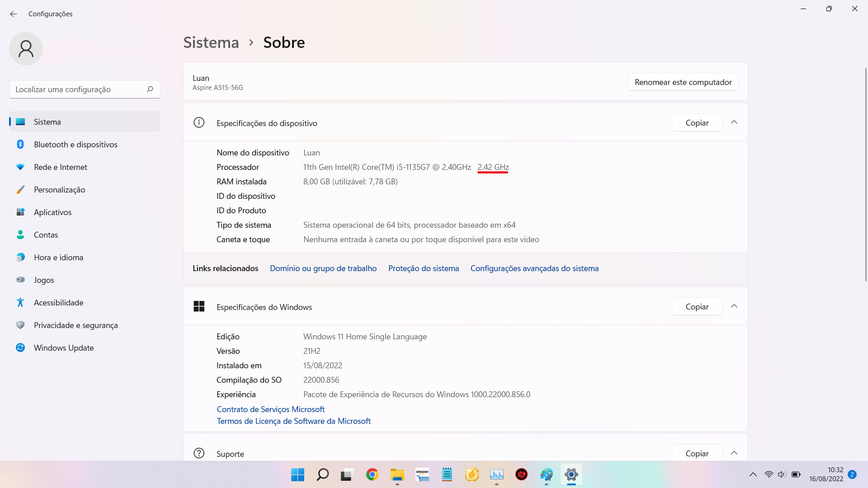Open Domínio ou grupo de trabalho link
The height and width of the screenshot is (488, 868).
(323, 268)
